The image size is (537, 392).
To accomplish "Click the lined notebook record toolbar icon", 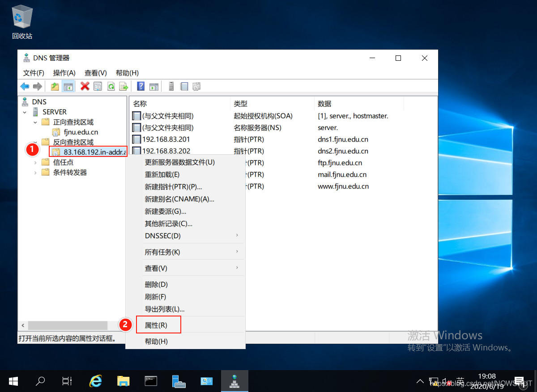I will 184,86.
